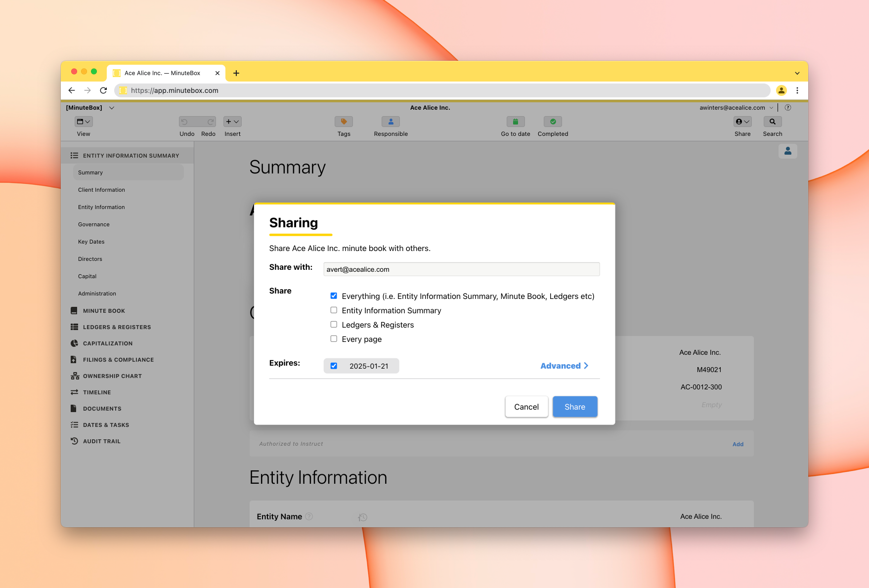Click the browser back arrow

72,90
